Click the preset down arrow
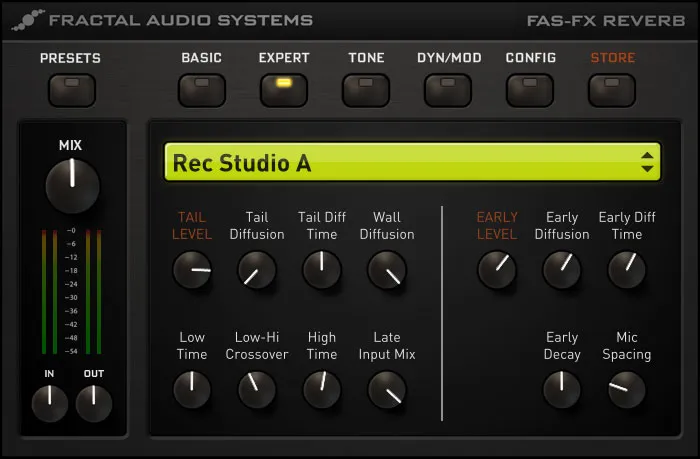This screenshot has width=700, height=459. pyautogui.click(x=648, y=170)
